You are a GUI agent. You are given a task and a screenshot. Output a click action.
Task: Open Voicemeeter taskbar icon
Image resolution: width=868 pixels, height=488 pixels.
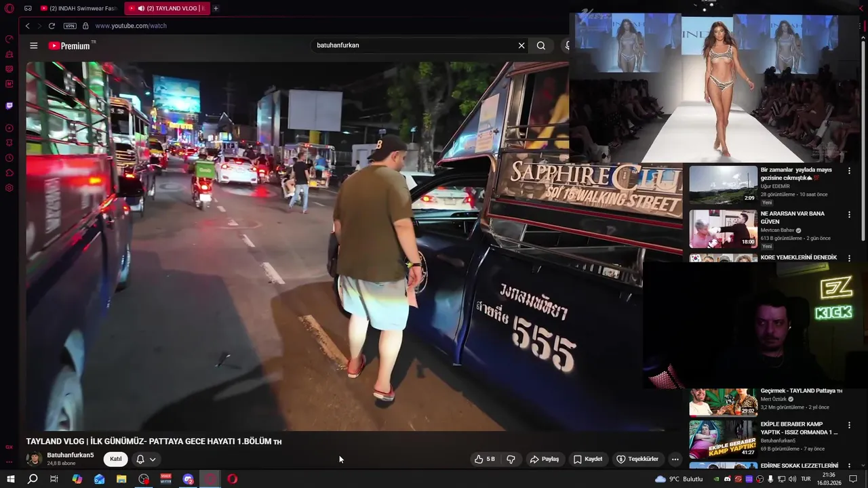[x=166, y=479]
